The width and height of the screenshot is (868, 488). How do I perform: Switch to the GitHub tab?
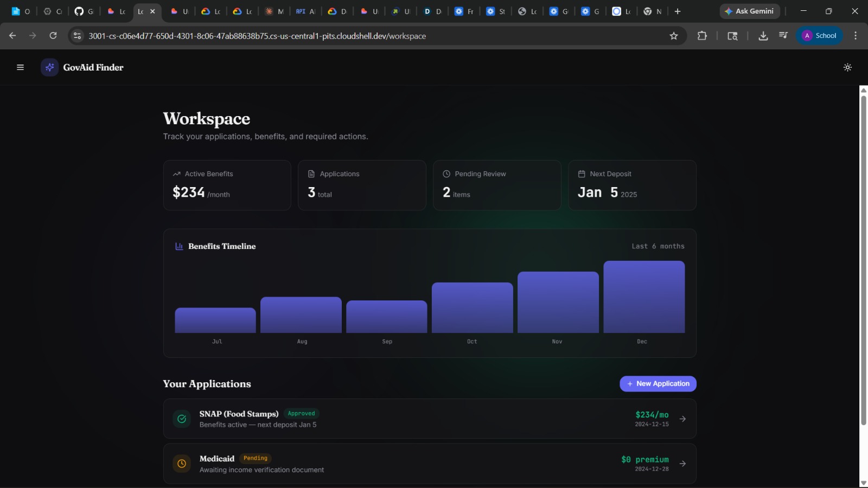pyautogui.click(x=84, y=11)
